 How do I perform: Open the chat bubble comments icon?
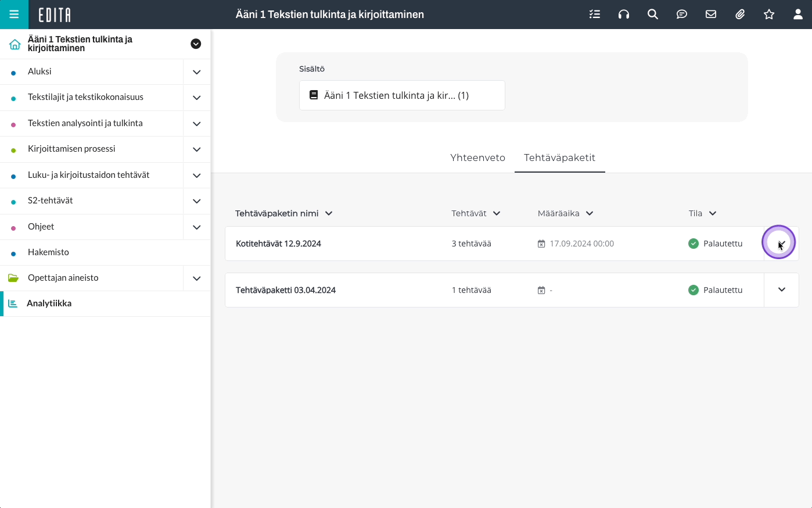pyautogui.click(x=682, y=15)
